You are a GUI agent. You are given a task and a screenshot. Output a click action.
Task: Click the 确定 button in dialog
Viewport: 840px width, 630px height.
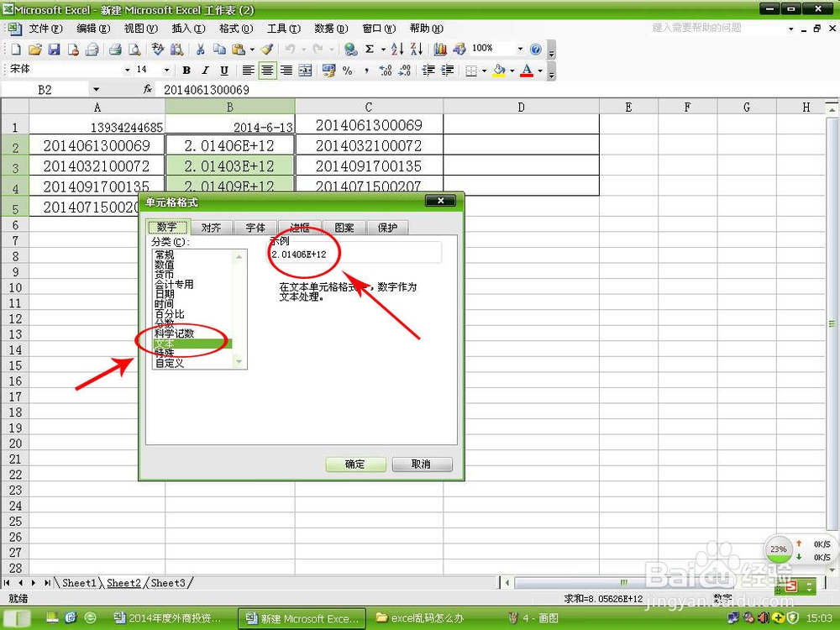click(x=355, y=464)
